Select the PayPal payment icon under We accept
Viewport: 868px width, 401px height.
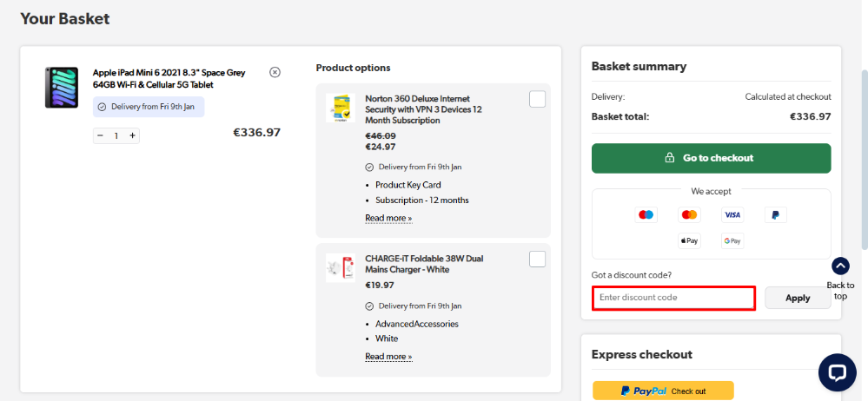coord(776,214)
